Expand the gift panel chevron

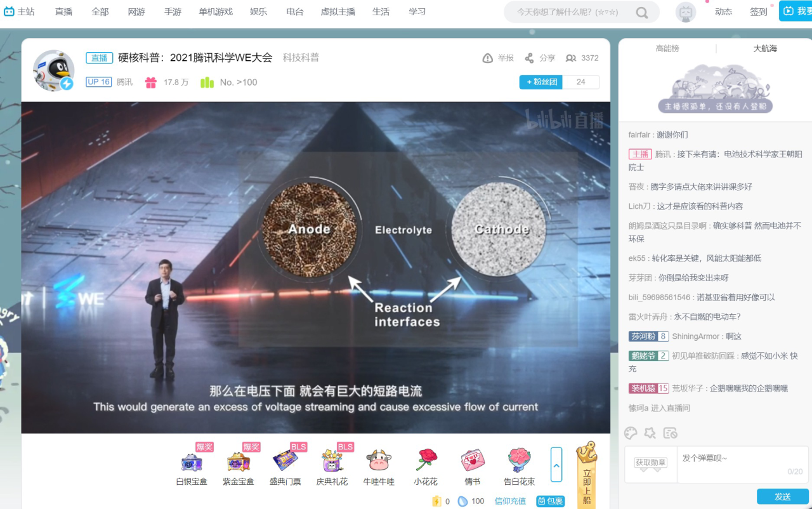tap(556, 465)
